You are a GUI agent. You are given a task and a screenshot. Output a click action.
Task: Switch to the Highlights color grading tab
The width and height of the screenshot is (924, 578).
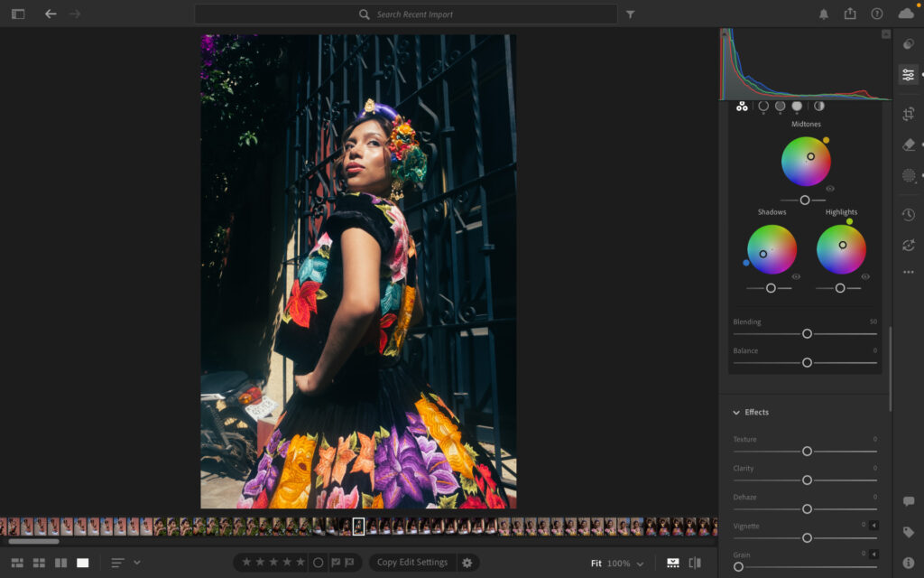point(797,107)
